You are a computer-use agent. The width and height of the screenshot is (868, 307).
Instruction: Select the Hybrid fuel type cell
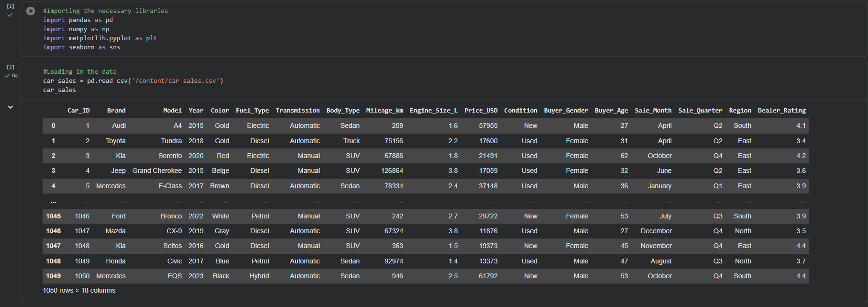pyautogui.click(x=259, y=276)
